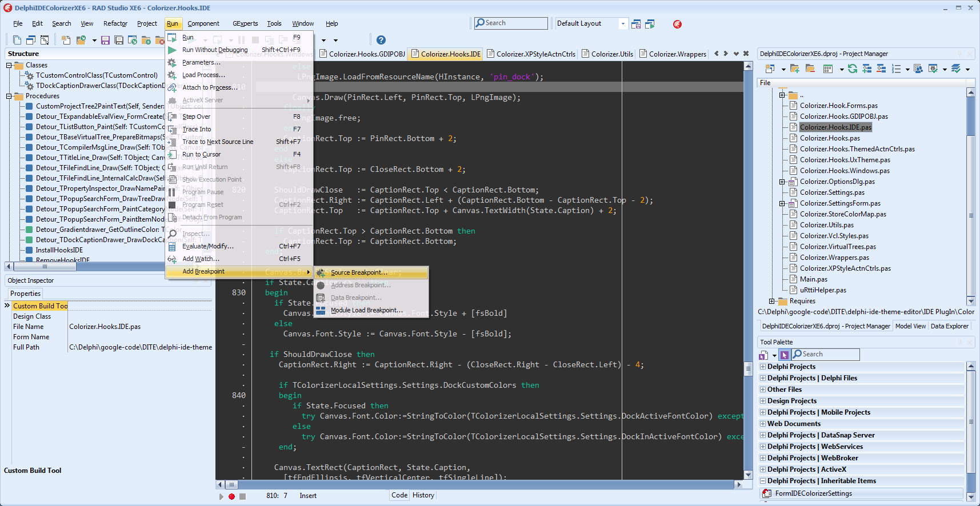Open the Open Project icon dropdown arrow
This screenshot has height=506, width=980.
94,40
